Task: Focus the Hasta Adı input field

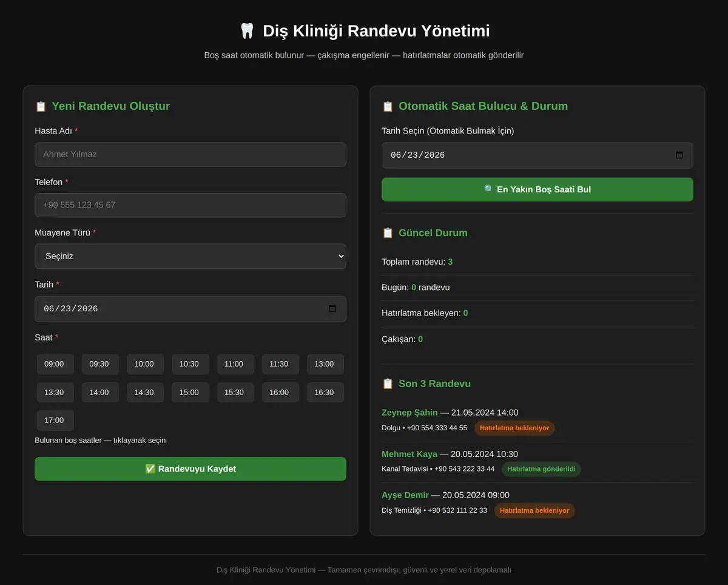Action: (190, 154)
